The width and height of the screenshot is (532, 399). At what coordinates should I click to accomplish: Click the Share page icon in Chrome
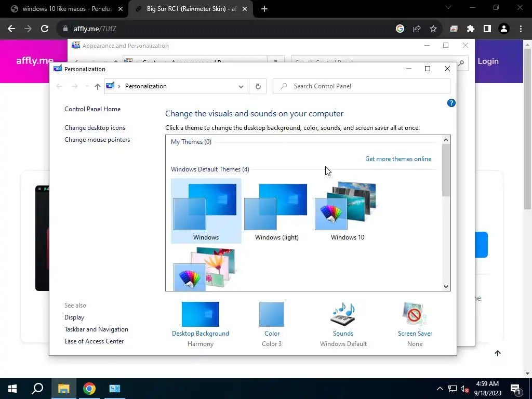[x=417, y=29]
